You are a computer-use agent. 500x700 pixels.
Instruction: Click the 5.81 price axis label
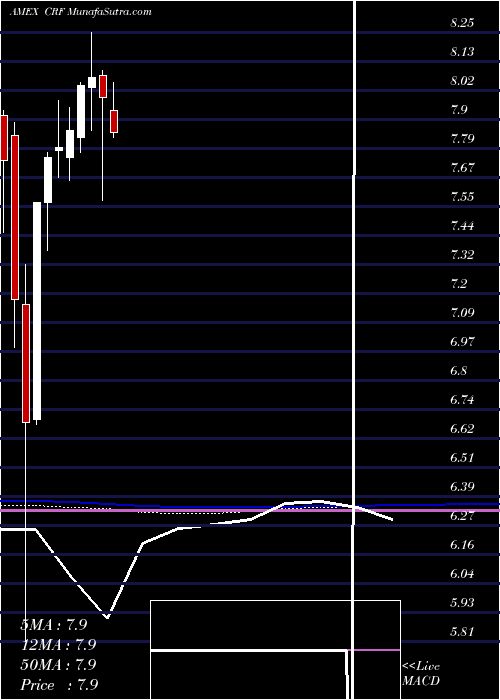click(x=462, y=632)
